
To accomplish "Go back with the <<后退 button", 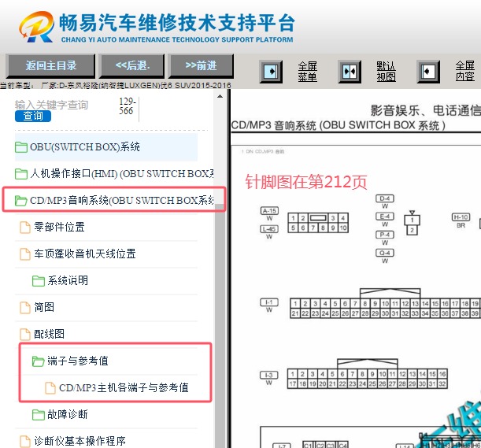I will click(132, 65).
